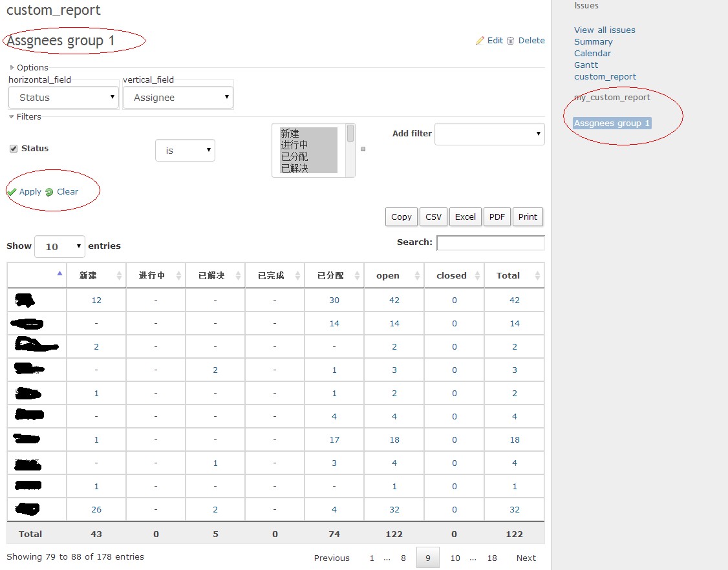Viewport: 728px width, 570px height.
Task: Select Assgnees group 1 in sidebar
Action: click(x=612, y=123)
